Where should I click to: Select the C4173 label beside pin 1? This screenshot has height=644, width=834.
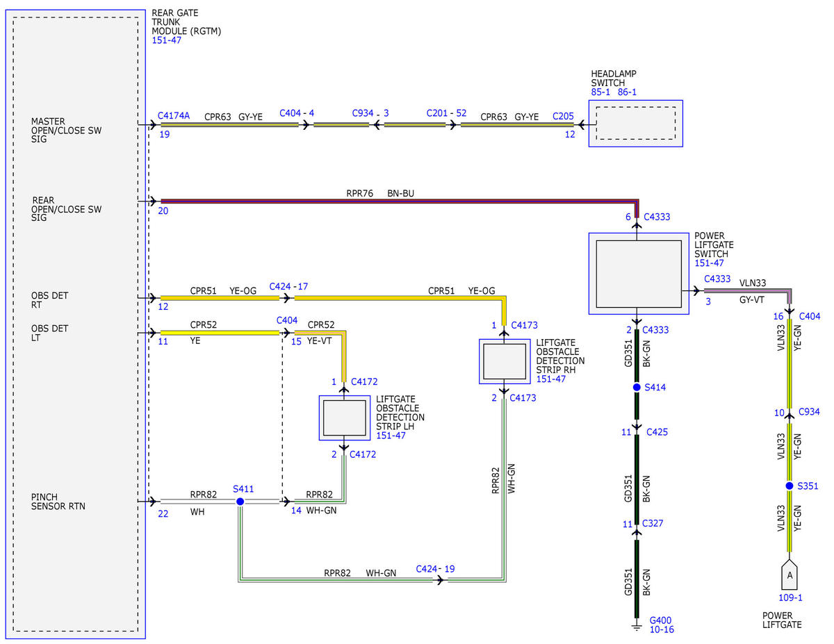tap(524, 325)
